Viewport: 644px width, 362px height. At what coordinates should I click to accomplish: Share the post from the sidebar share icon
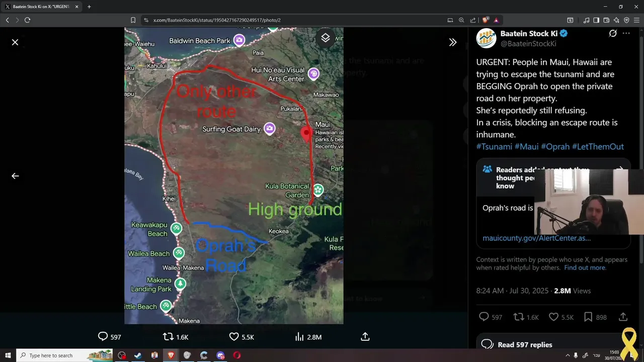point(623,317)
